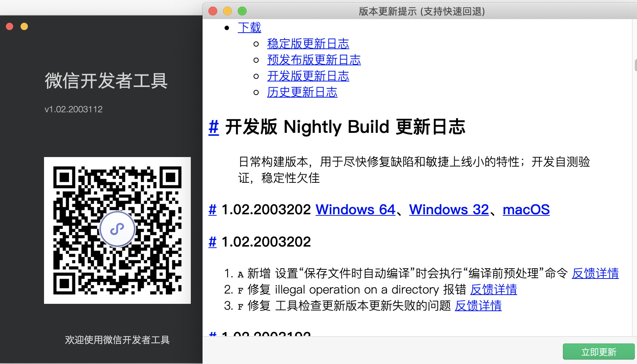Click the # anchor beside 开发版 Nightly Build heading
637x364 pixels.
coord(214,127)
